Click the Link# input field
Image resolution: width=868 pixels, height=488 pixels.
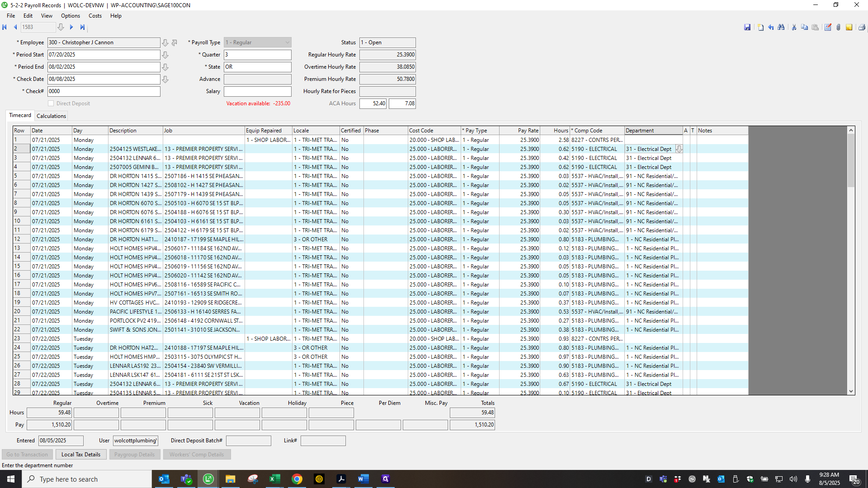point(323,441)
